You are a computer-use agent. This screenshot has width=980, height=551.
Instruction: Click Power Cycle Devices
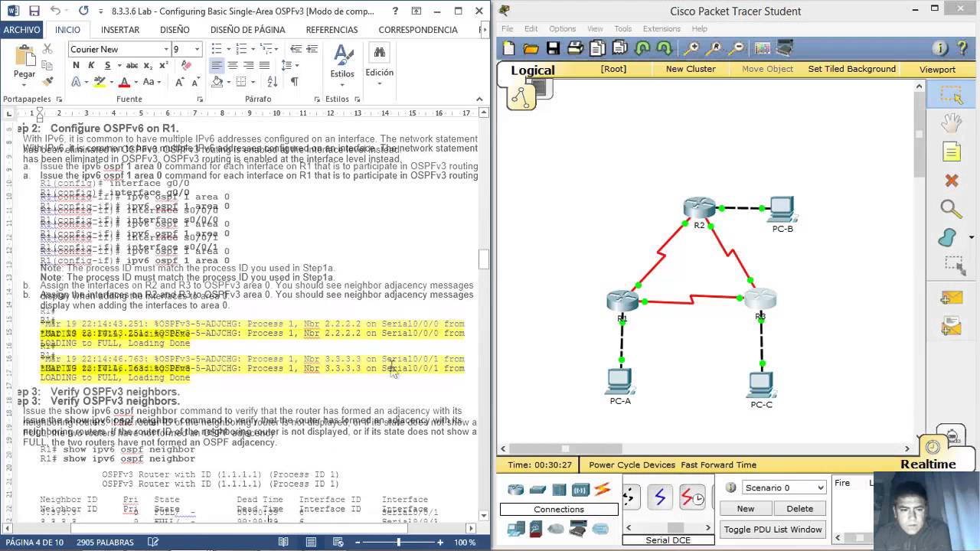coord(632,465)
